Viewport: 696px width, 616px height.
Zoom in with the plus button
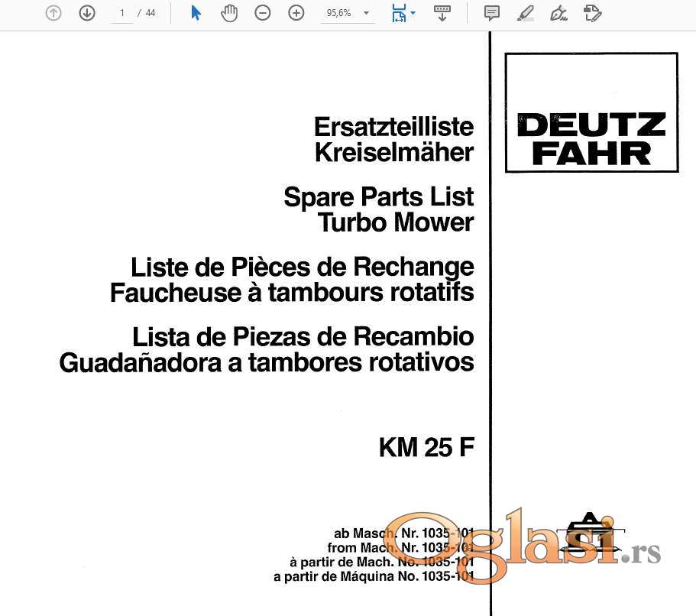296,13
